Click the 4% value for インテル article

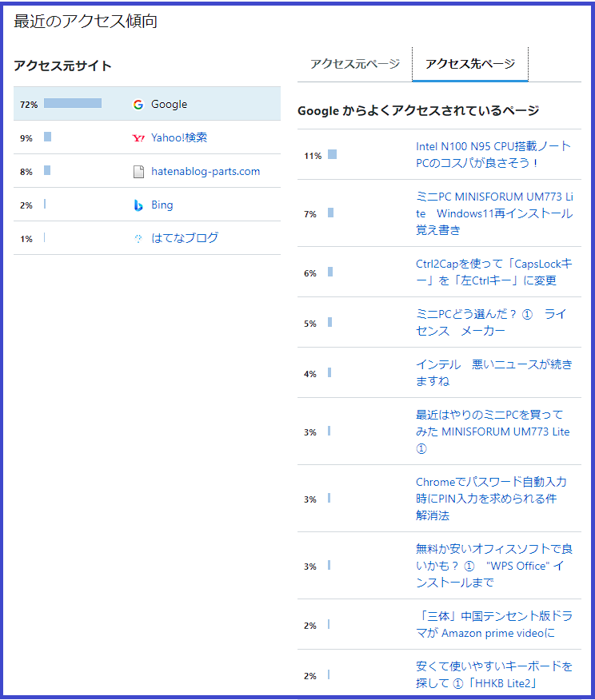[x=310, y=374]
